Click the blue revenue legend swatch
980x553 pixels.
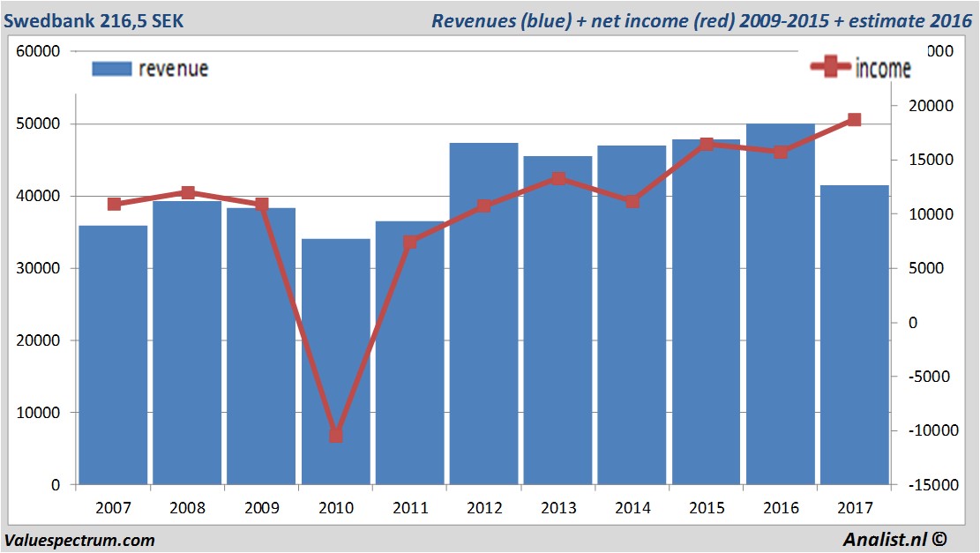pyautogui.click(x=112, y=69)
